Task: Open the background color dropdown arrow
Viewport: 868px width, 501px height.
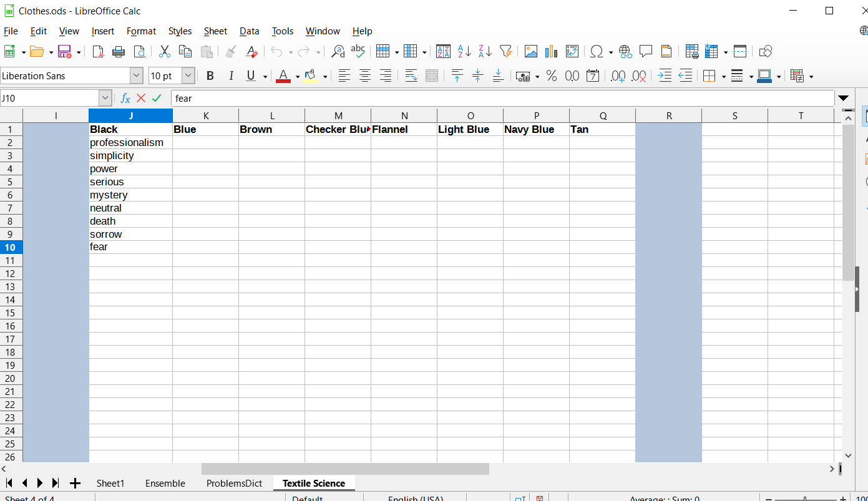Action: click(x=325, y=77)
